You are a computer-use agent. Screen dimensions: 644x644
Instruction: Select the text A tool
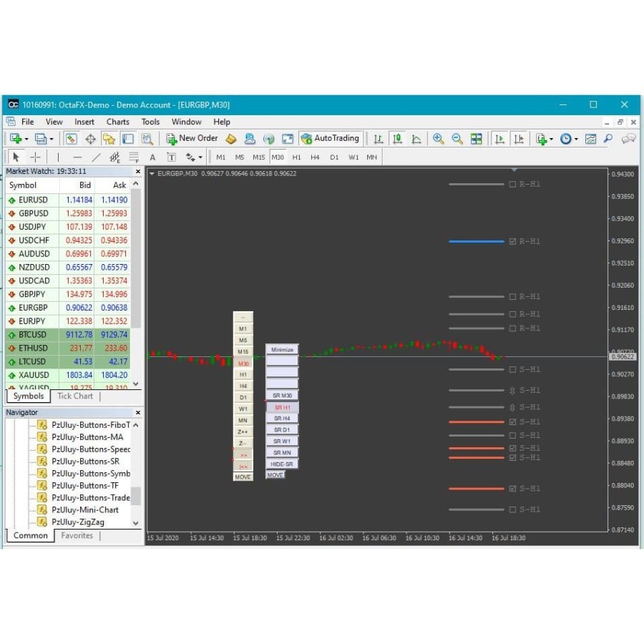(x=153, y=157)
